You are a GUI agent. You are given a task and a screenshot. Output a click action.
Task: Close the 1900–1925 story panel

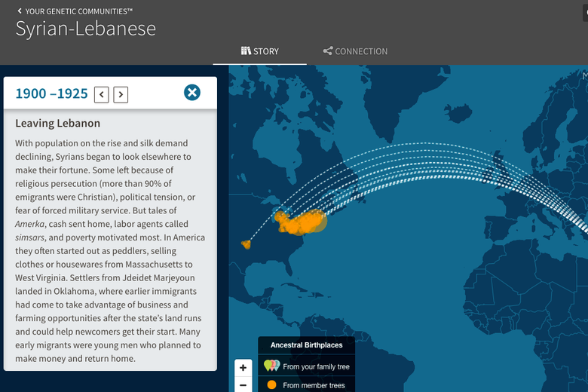click(192, 92)
